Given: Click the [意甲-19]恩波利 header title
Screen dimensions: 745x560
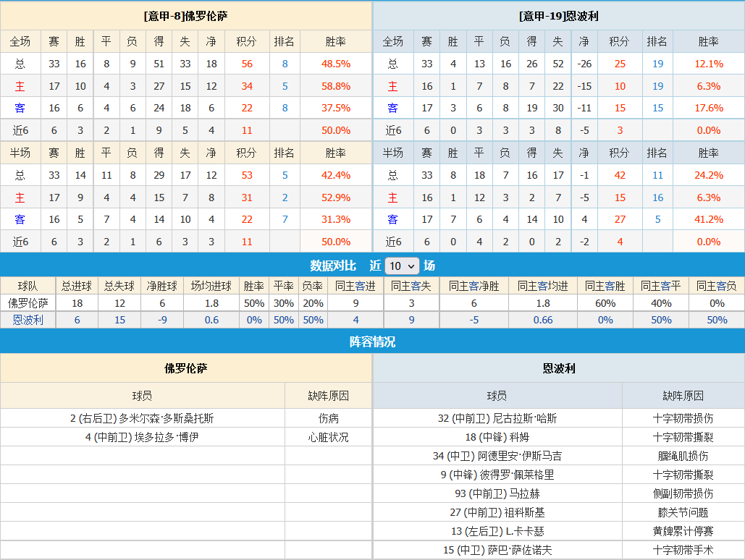Looking at the screenshot, I should (559, 16).
